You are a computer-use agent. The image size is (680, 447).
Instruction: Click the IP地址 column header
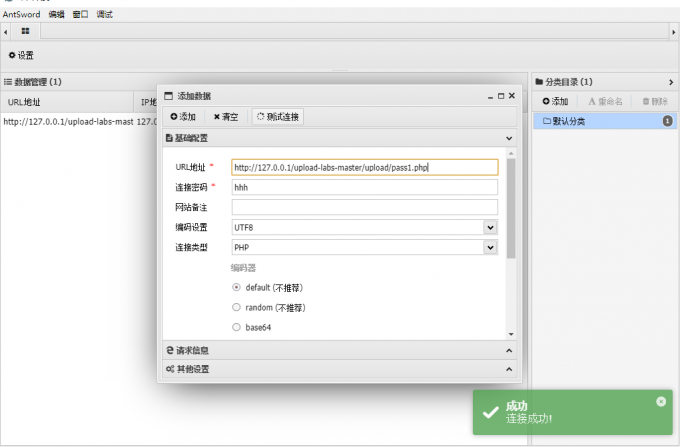149,102
